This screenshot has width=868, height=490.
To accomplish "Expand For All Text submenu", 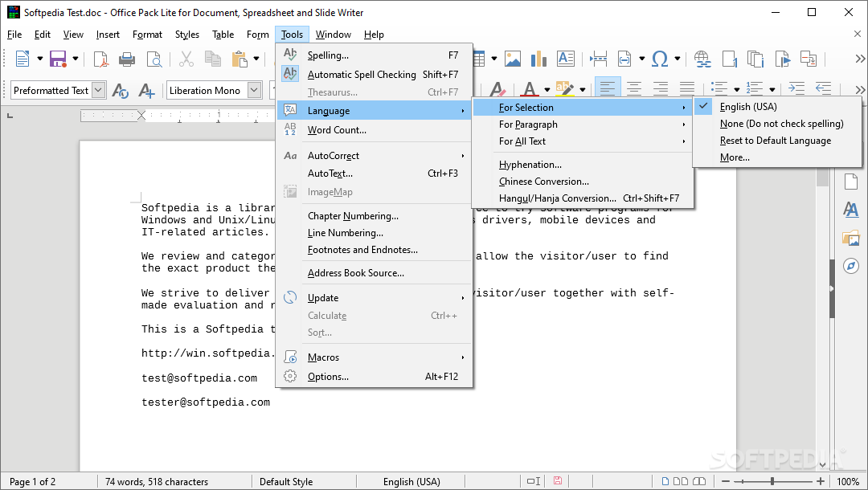I will click(583, 141).
